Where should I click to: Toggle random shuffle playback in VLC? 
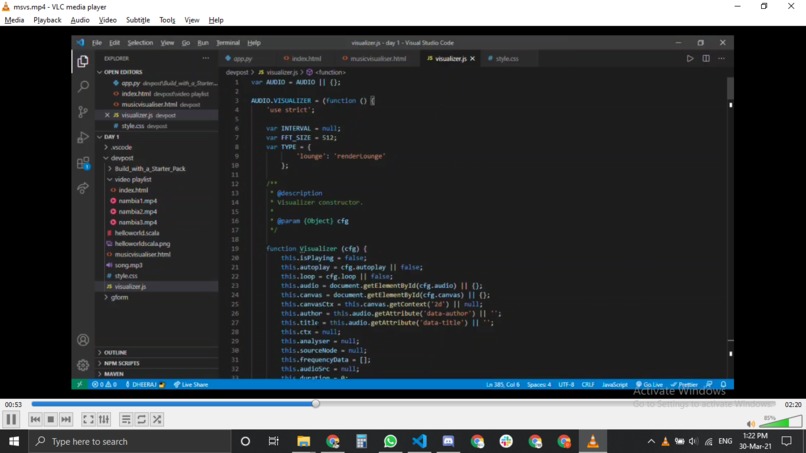pyautogui.click(x=157, y=420)
